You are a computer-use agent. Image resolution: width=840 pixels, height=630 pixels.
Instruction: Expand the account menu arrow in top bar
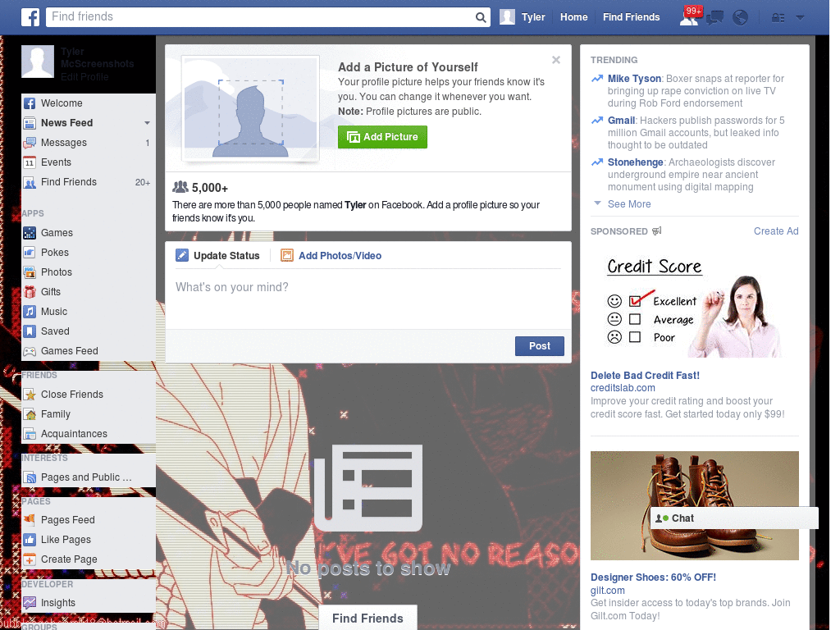coord(801,18)
